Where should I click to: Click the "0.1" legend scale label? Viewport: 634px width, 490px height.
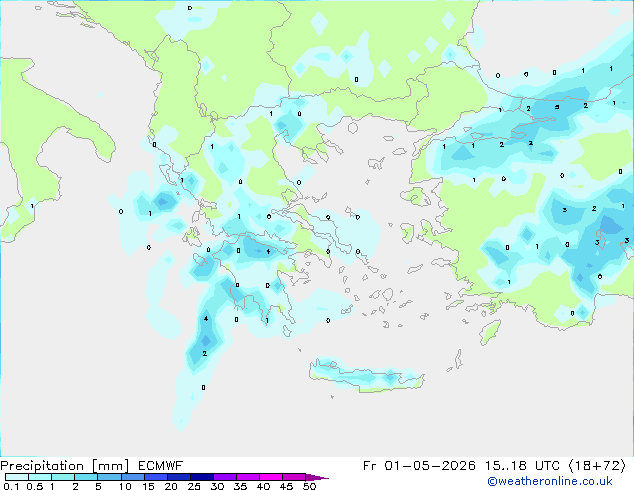point(11,486)
